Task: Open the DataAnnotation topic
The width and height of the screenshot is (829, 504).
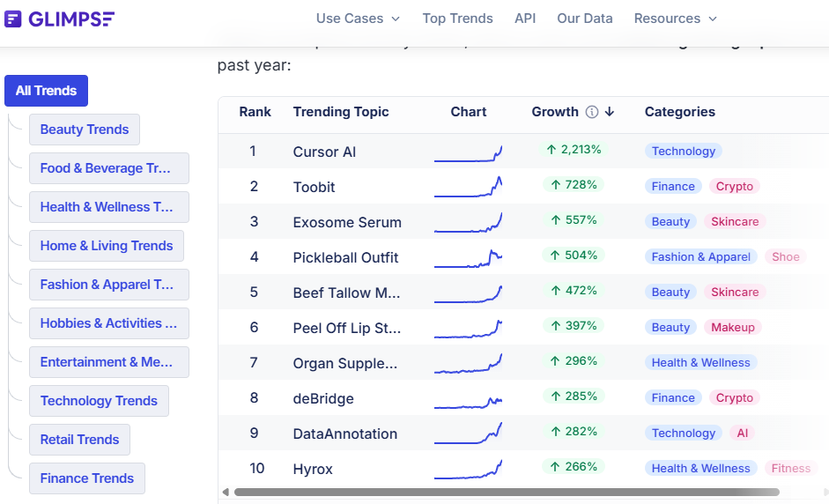Action: point(345,434)
